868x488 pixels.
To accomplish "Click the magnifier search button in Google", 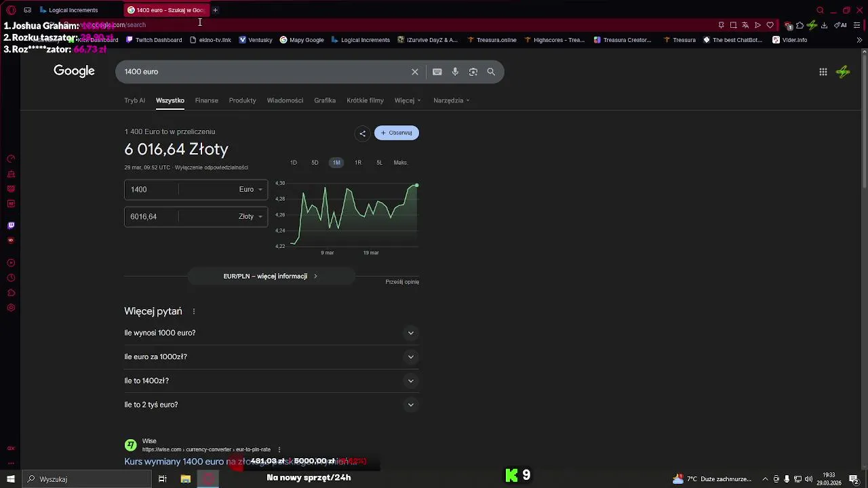I will pyautogui.click(x=491, y=72).
